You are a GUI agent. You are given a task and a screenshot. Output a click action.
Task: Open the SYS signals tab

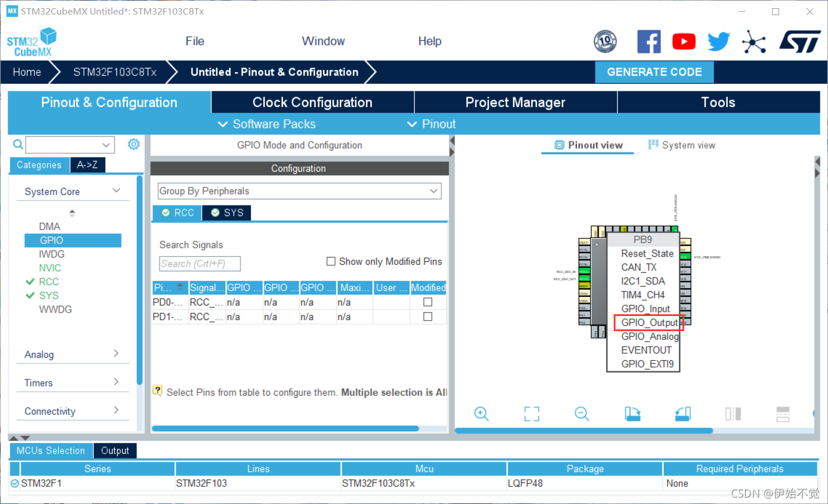tap(227, 212)
